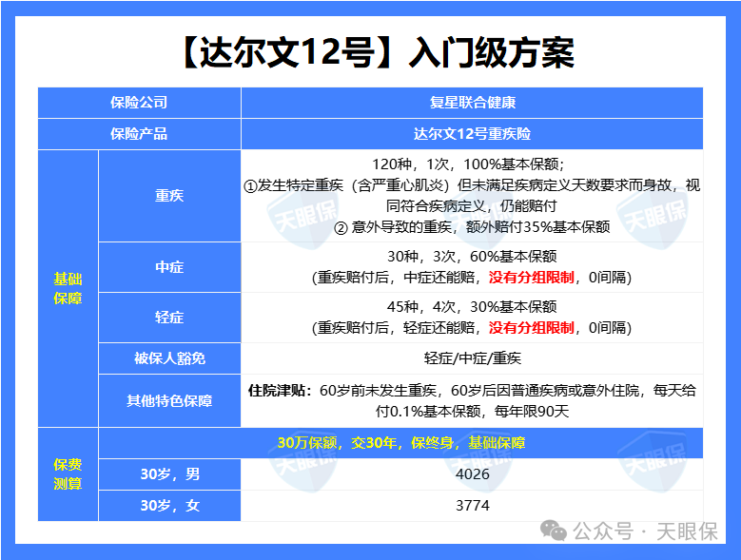
Task: Click 付0.1%基本保额，每年限90天 line
Action: (x=472, y=412)
